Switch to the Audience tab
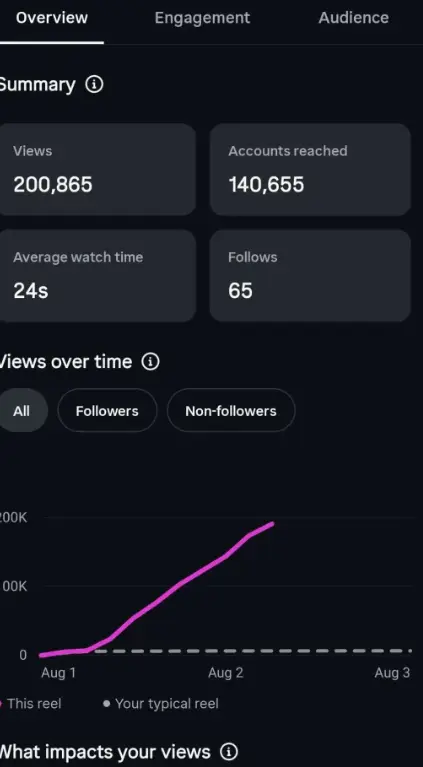Screen dimensions: 423x767 354,18
